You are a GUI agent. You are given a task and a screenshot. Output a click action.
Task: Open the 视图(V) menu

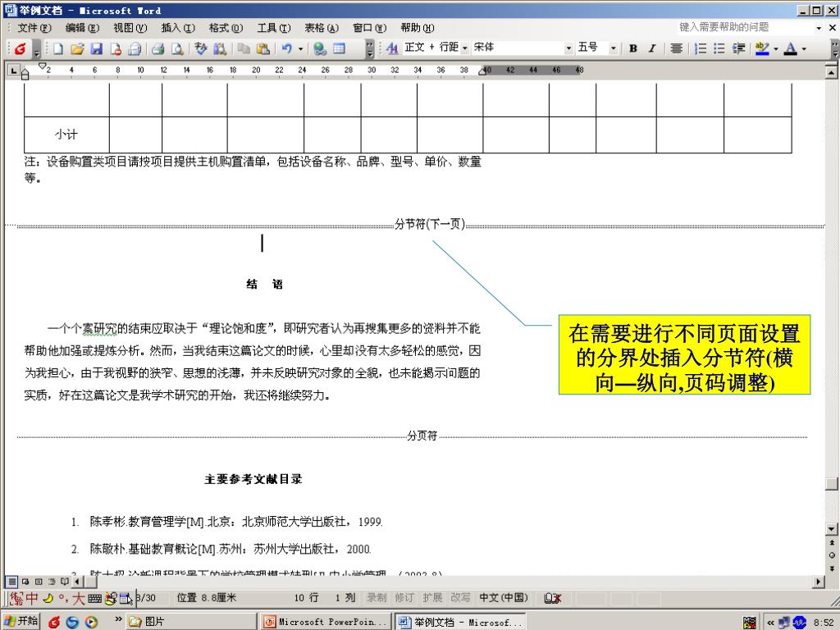(130, 28)
